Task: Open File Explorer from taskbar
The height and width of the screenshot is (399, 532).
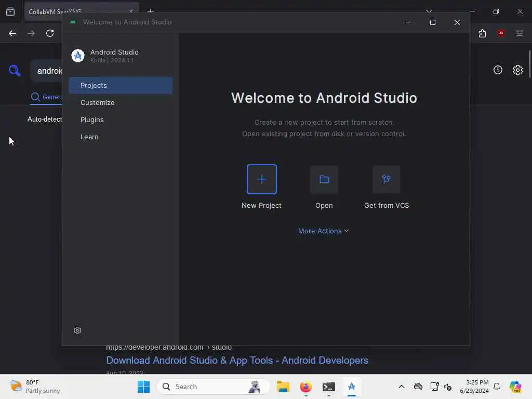Action: pyautogui.click(x=283, y=387)
